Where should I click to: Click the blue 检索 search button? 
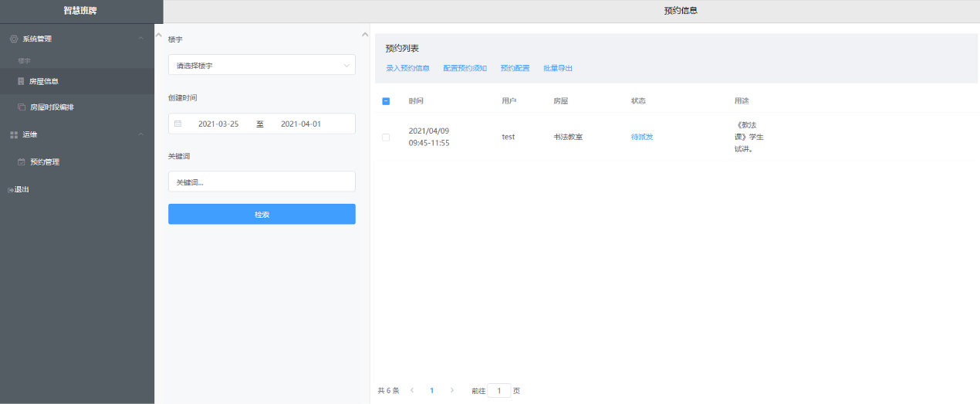pyautogui.click(x=262, y=214)
